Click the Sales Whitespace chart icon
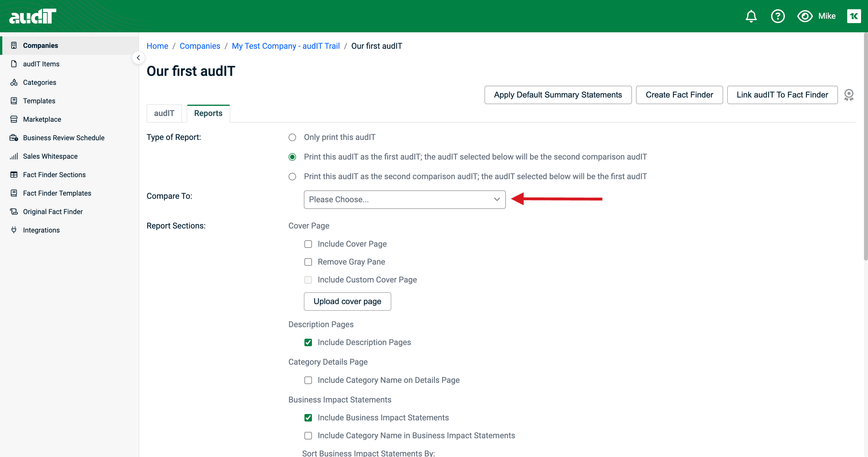This screenshot has width=868, height=457. [14, 156]
